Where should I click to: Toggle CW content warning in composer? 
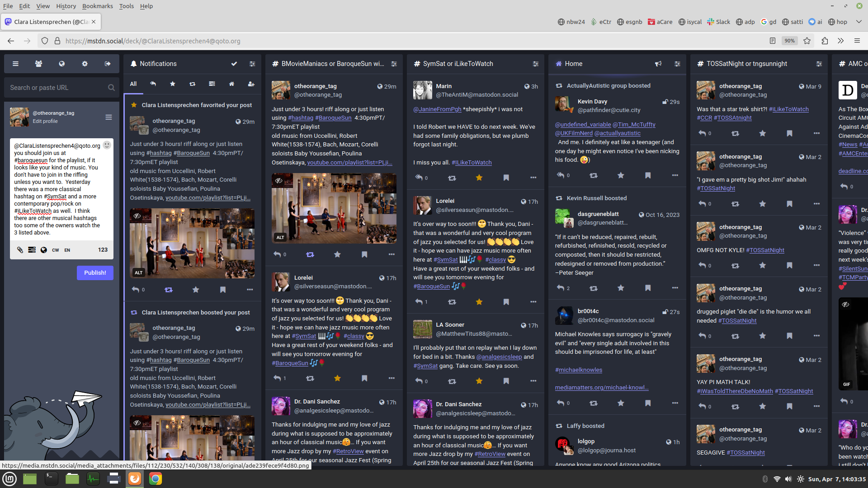(x=55, y=250)
